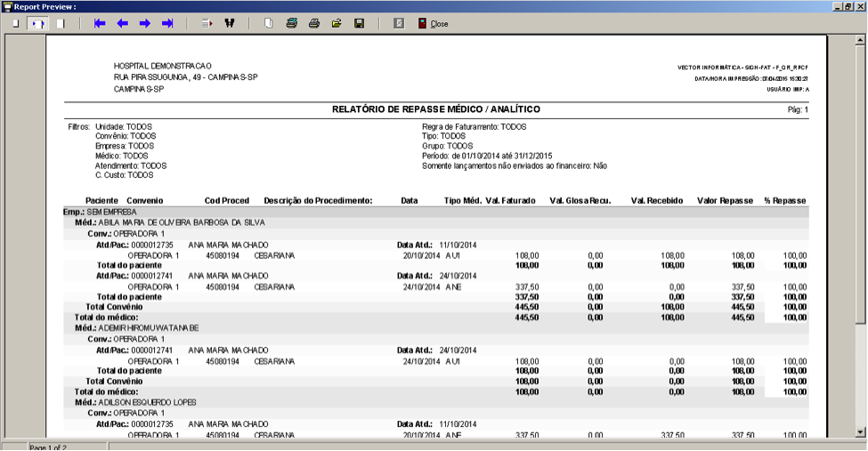Go to next page arrow
This screenshot has height=451, width=868.
pos(145,23)
